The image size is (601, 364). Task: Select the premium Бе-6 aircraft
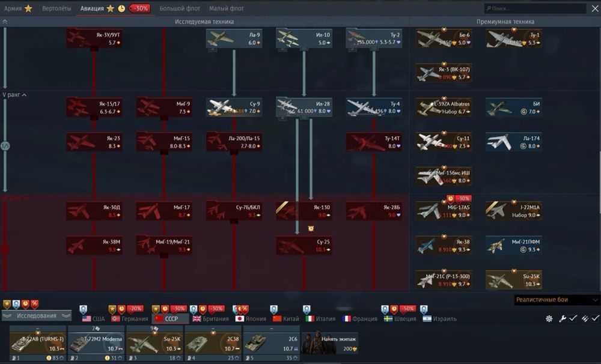(444, 38)
